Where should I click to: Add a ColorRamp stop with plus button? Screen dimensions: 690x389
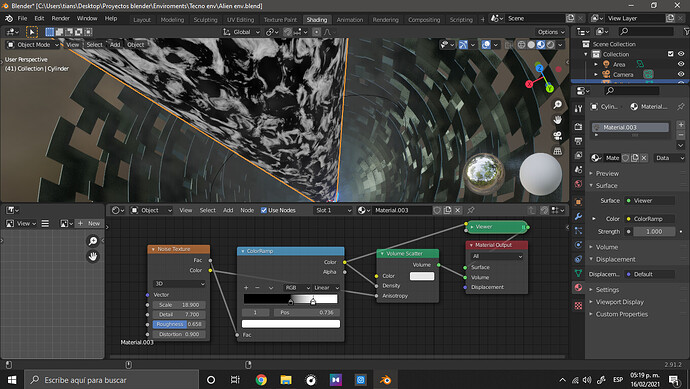[246, 288]
